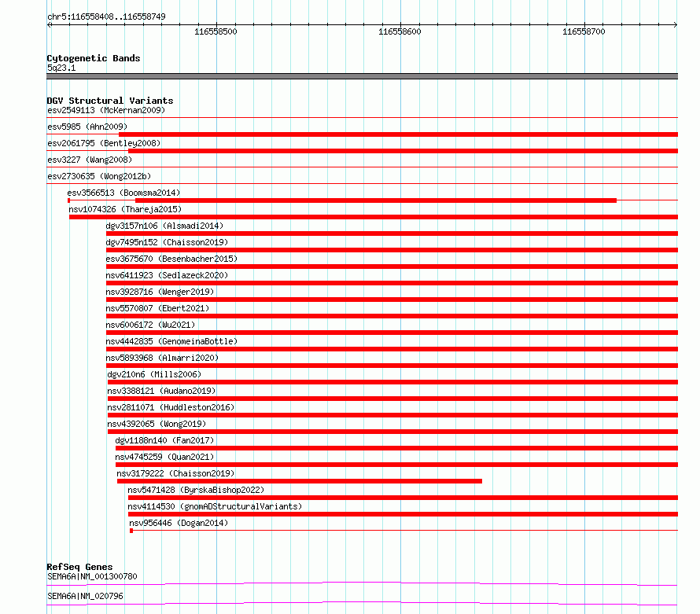Click the 5q23.1 band label

tap(61, 68)
